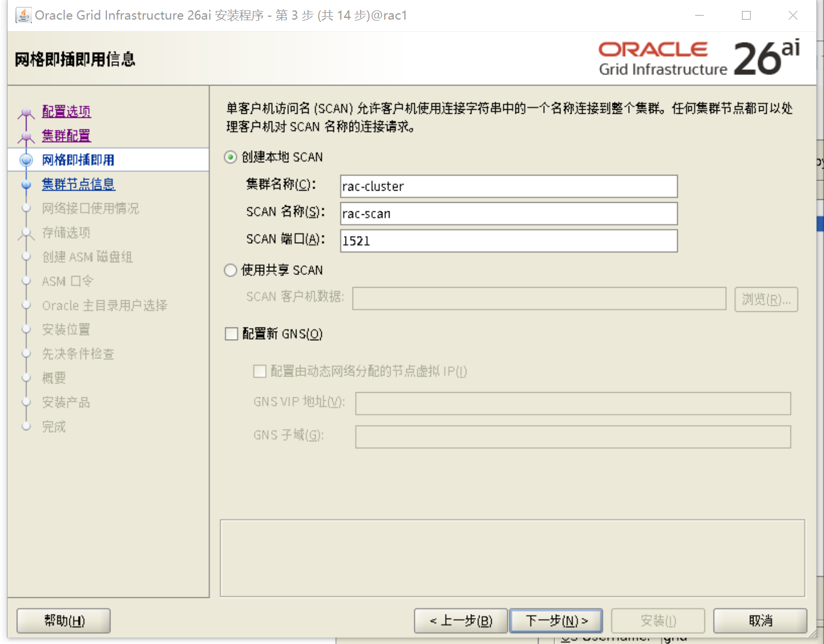824x644 pixels.
Task: Open the 配置选项 step link
Action: point(66,111)
